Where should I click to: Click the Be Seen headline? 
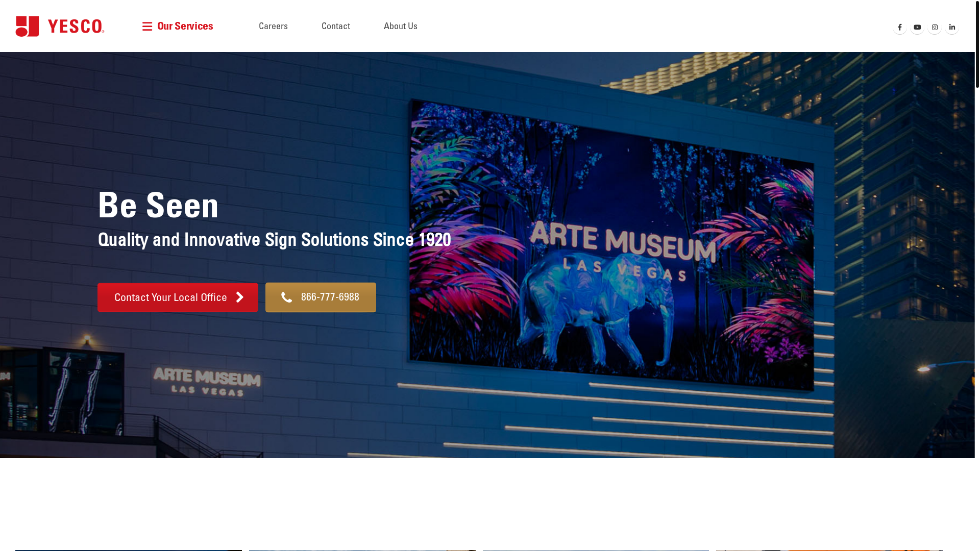click(x=158, y=205)
